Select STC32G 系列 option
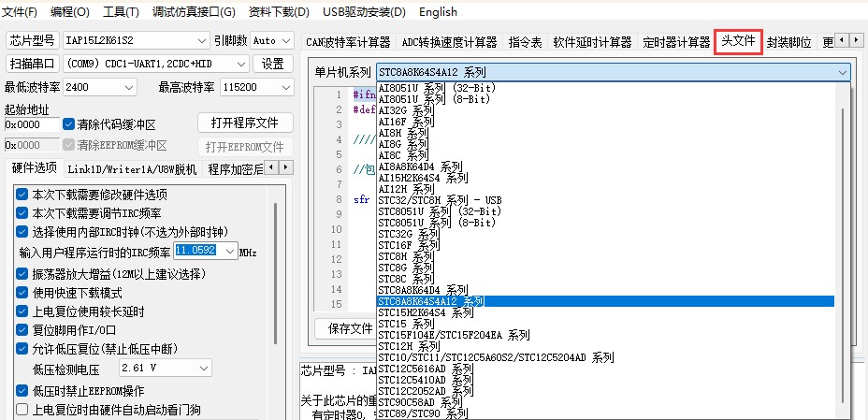 [605, 234]
